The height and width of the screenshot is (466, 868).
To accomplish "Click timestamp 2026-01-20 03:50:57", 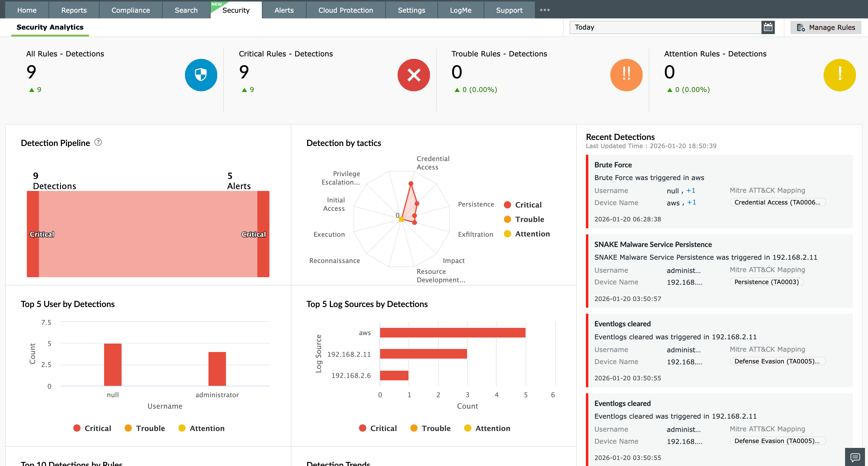I will 628,299.
